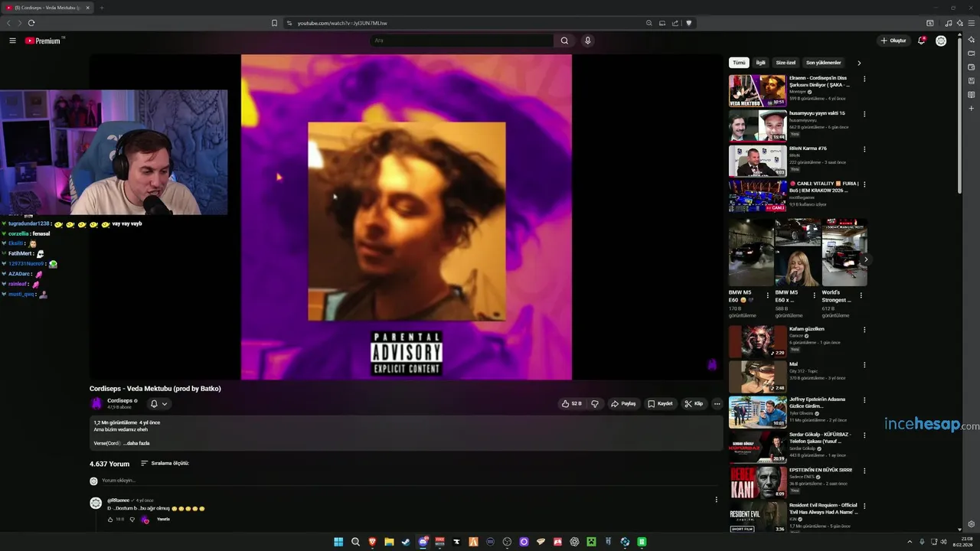
Task: Open Discord from the taskbar
Action: (423, 542)
